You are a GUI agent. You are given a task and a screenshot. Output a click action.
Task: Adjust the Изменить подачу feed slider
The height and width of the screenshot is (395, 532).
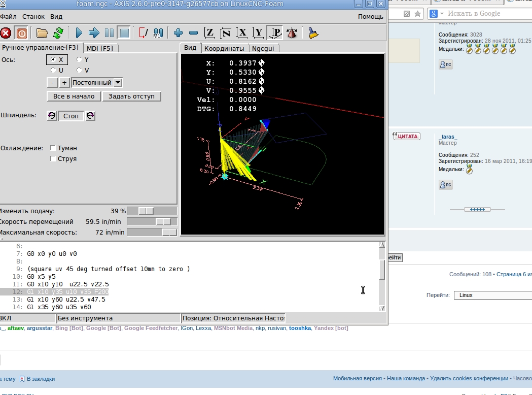click(x=146, y=211)
